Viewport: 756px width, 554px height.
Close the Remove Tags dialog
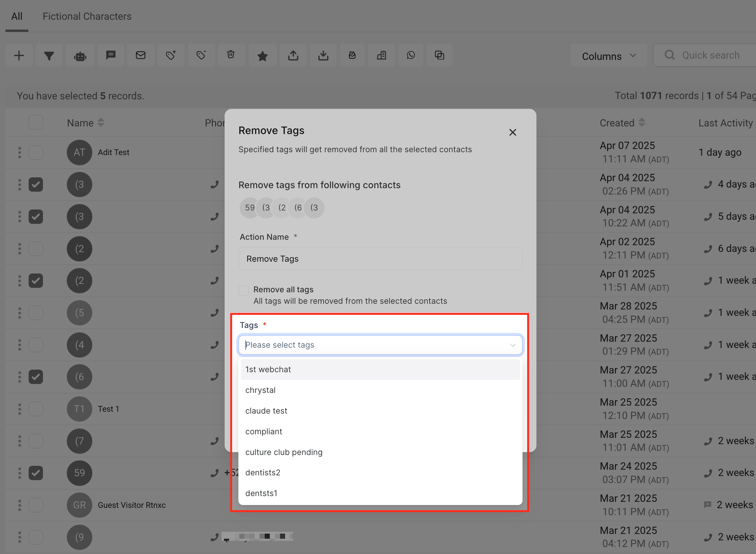512,132
